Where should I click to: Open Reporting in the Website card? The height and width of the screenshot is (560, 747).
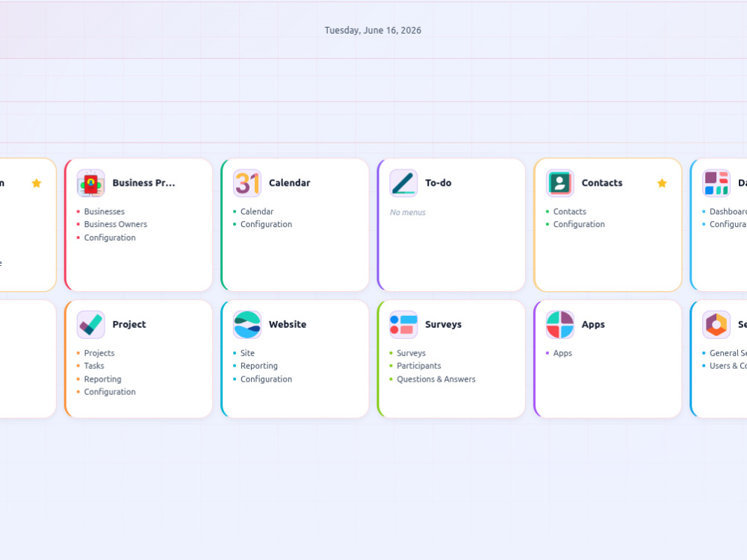tap(258, 366)
